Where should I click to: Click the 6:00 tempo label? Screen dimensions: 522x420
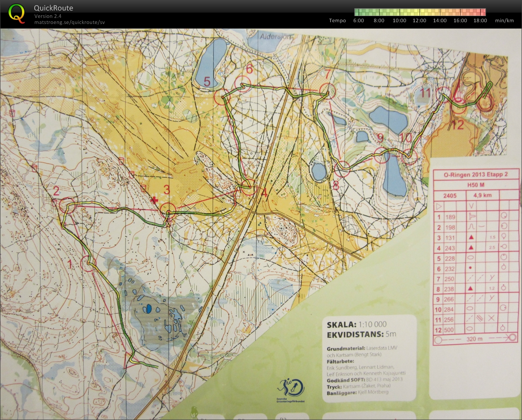point(359,20)
